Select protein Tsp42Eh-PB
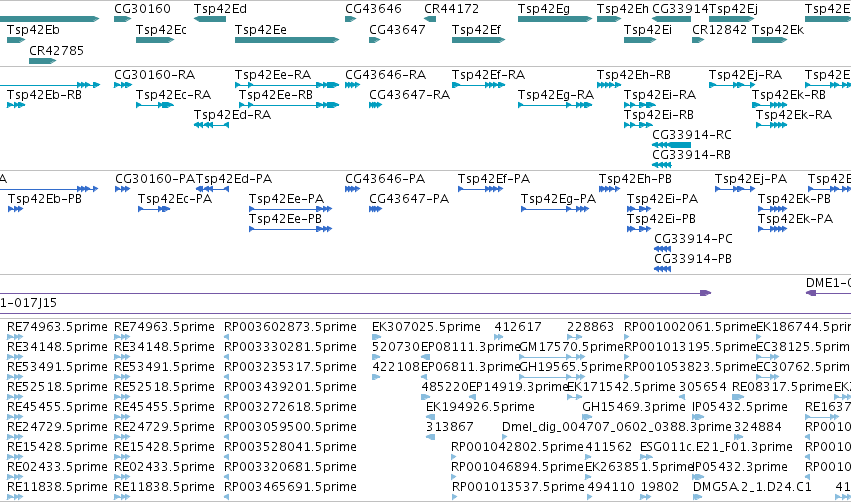The image size is (851, 502). [x=635, y=179]
